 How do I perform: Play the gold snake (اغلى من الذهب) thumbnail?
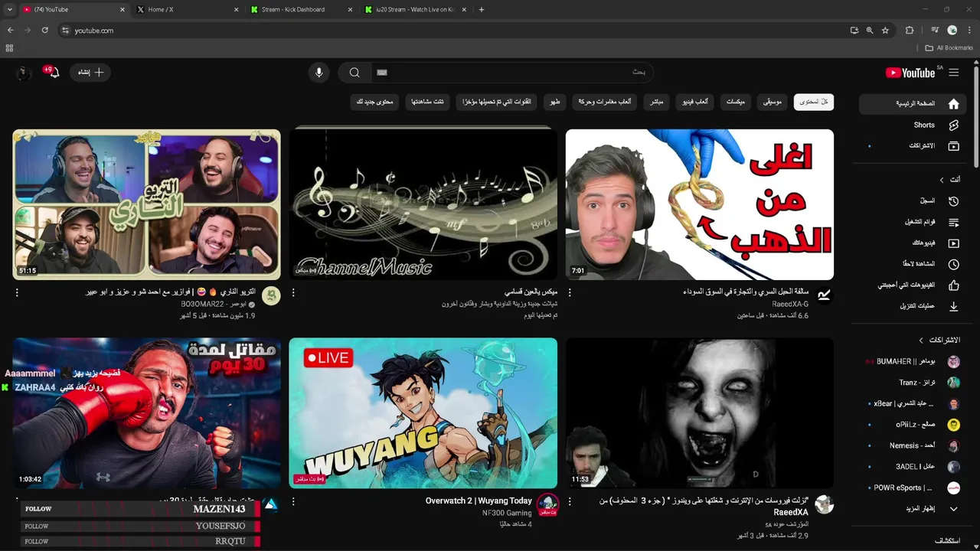point(700,204)
